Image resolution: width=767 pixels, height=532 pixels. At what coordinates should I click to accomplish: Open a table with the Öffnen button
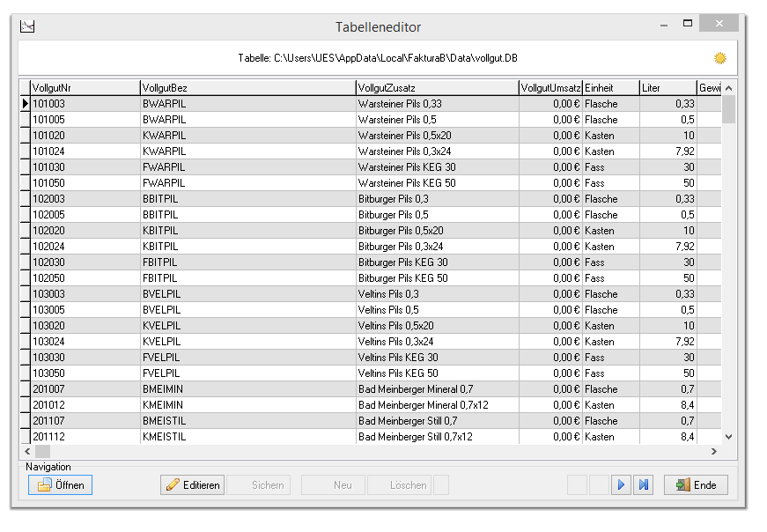tap(60, 485)
